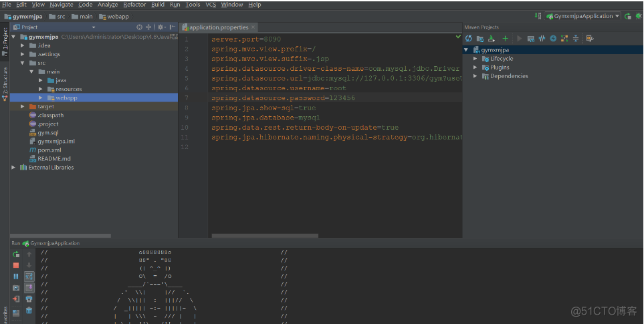Open Build menu
644x324 pixels.
pyautogui.click(x=158, y=5)
